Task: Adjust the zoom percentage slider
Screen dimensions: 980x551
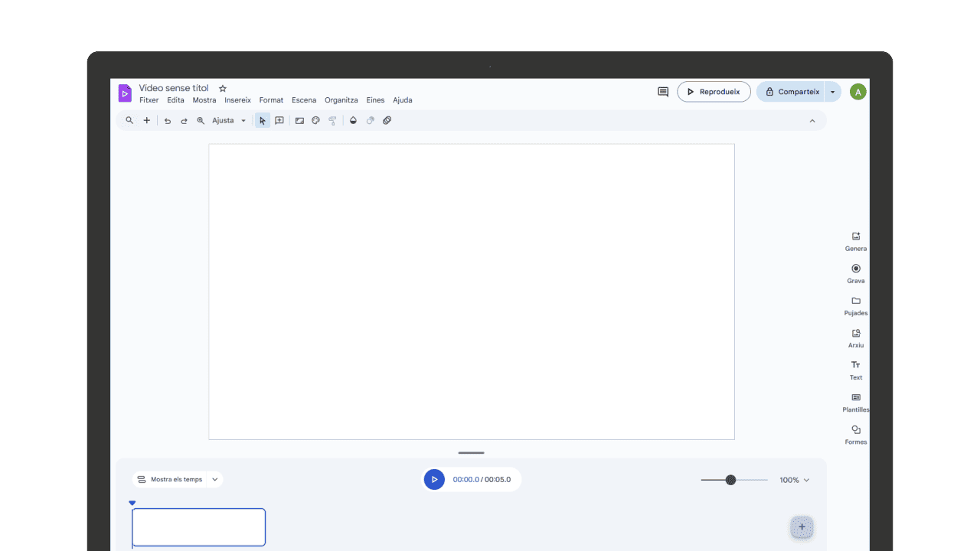Action: 731,480
